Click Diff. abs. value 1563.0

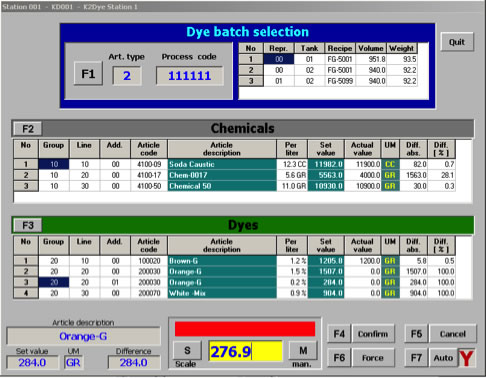[x=413, y=175]
